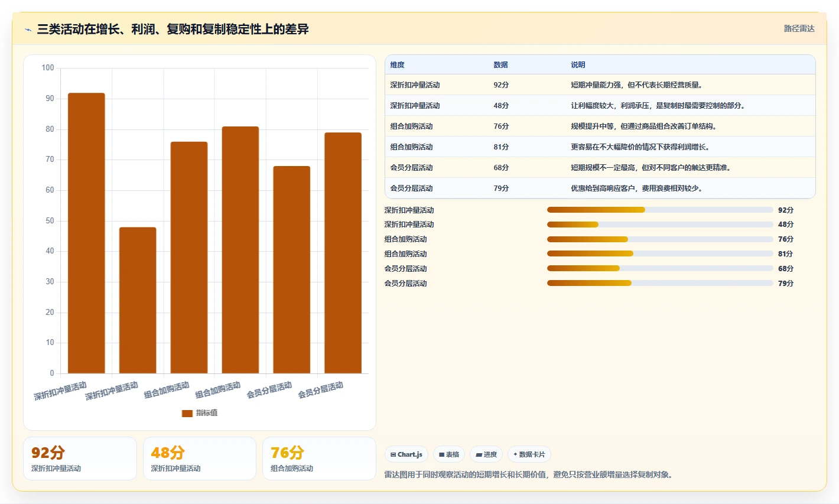Viewport: 839px width, 504px height.
Task: Click the 79分 cell in the table
Action: pyautogui.click(x=501, y=188)
